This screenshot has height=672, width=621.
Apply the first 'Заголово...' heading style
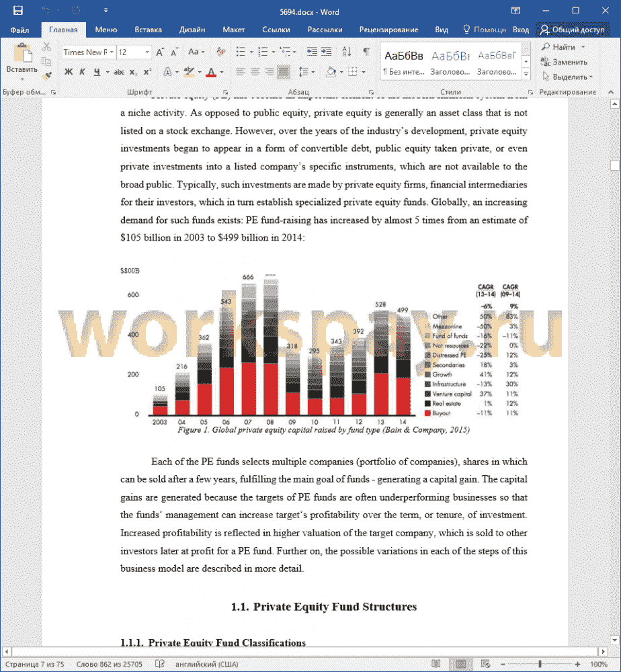[450, 62]
